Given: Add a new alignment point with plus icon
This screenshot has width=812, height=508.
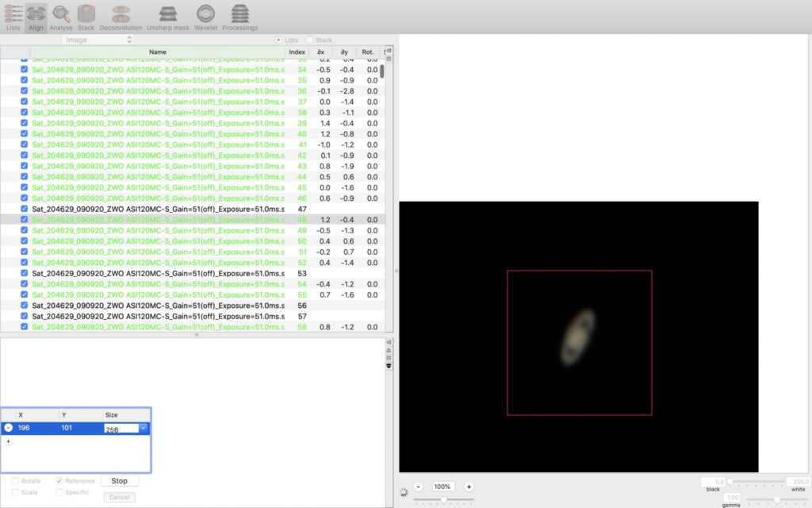Looking at the screenshot, I should point(8,441).
